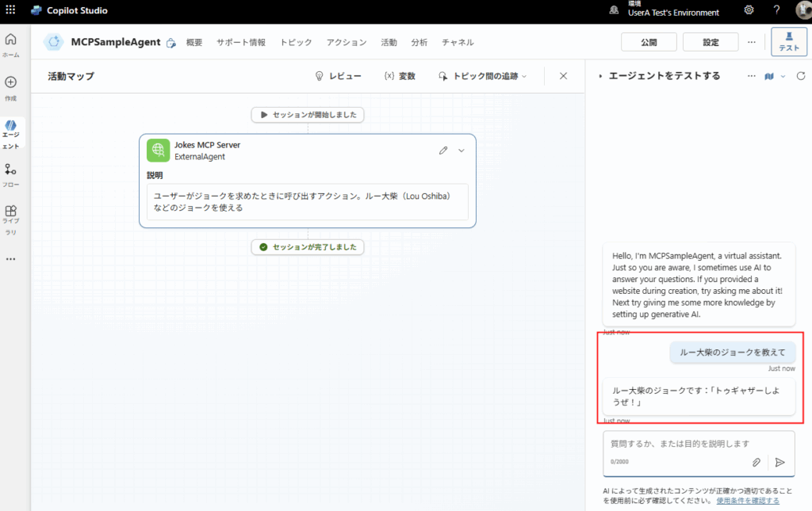The image size is (812, 511).
Task: Open test panel ellipsis options
Action: click(x=752, y=76)
